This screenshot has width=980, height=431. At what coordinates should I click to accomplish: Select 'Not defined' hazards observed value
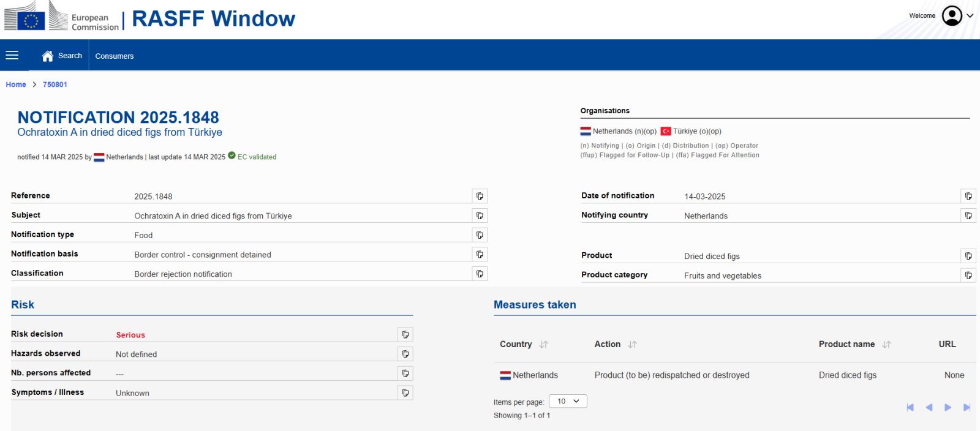[x=136, y=354]
